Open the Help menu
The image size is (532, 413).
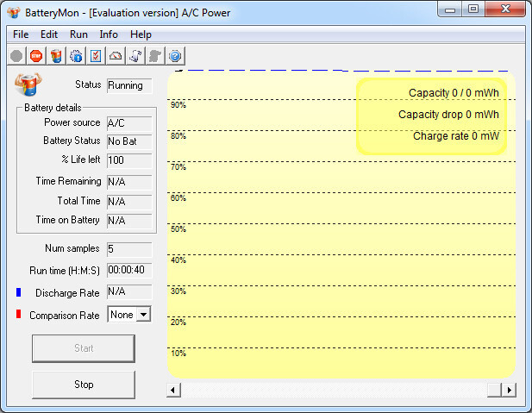click(141, 34)
